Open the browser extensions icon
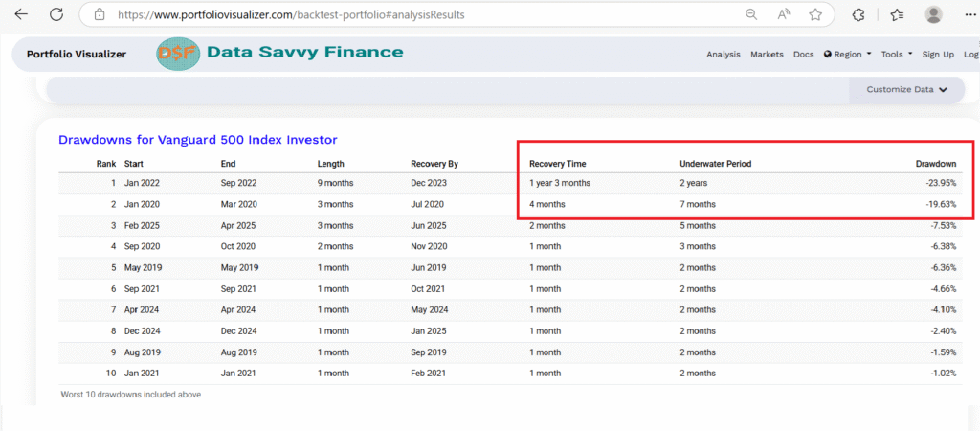 [x=858, y=14]
